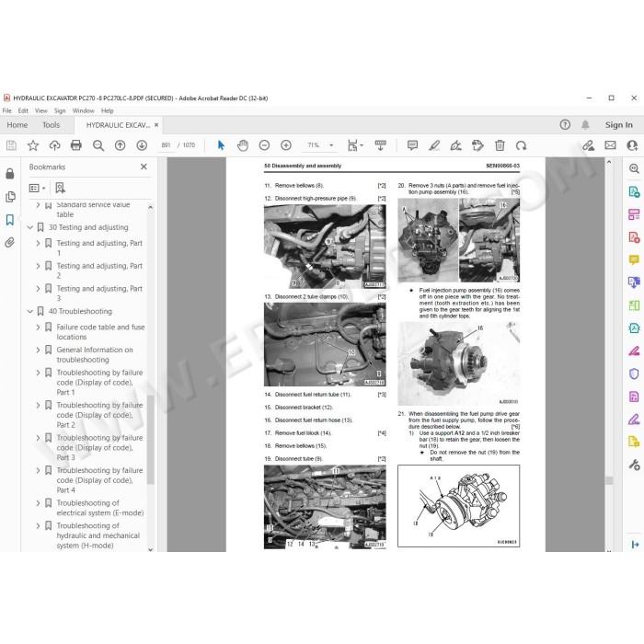644x644 pixels.
Task: Expand the right tools pane arrow
Action: pyautogui.click(x=635, y=545)
